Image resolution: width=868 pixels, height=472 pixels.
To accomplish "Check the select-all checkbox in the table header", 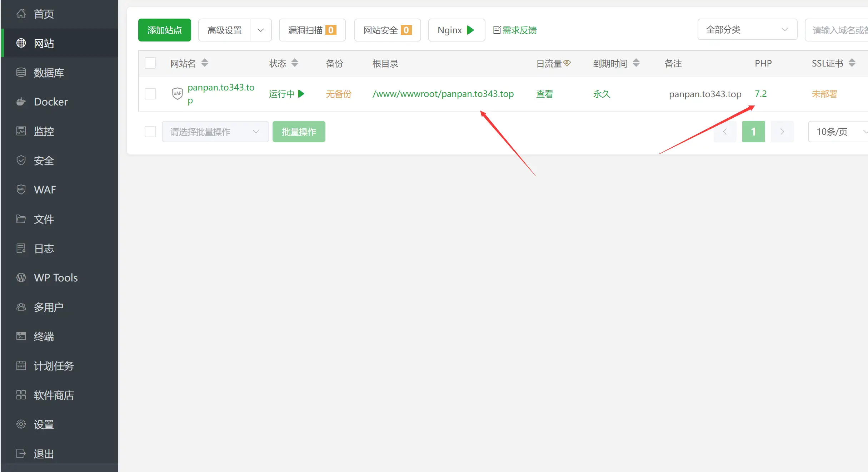I will pyautogui.click(x=150, y=63).
